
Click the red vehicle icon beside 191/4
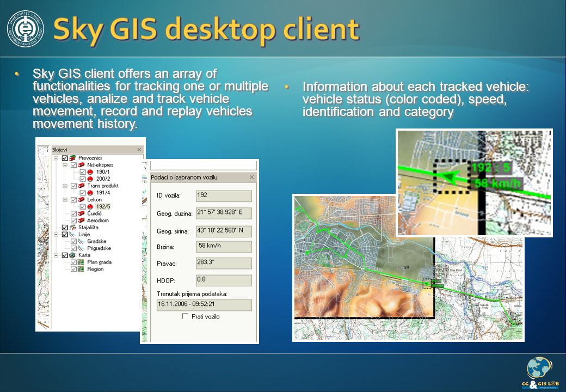pos(90,193)
